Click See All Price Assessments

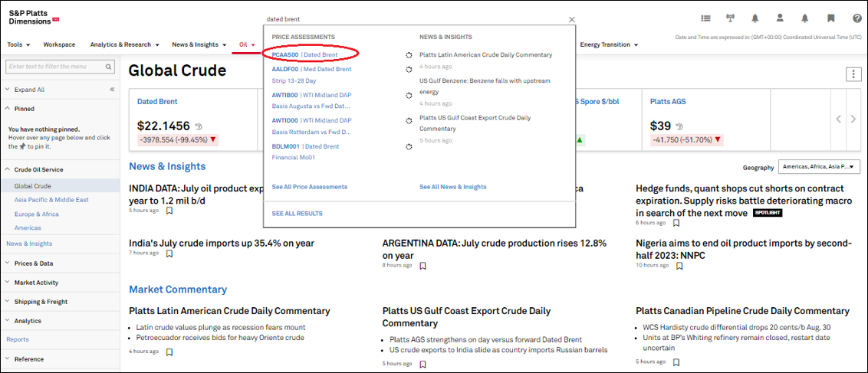[310, 187]
